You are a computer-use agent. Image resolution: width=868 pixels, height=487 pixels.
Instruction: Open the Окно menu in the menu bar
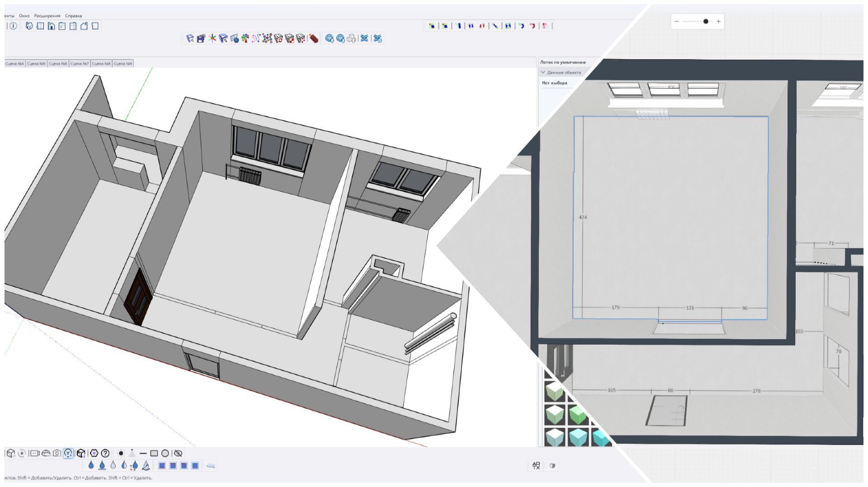(x=24, y=15)
